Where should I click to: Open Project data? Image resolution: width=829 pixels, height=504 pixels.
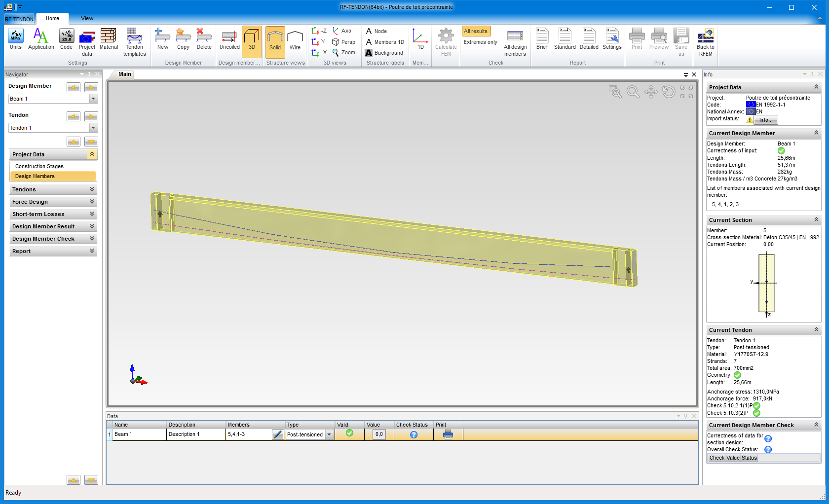click(87, 42)
